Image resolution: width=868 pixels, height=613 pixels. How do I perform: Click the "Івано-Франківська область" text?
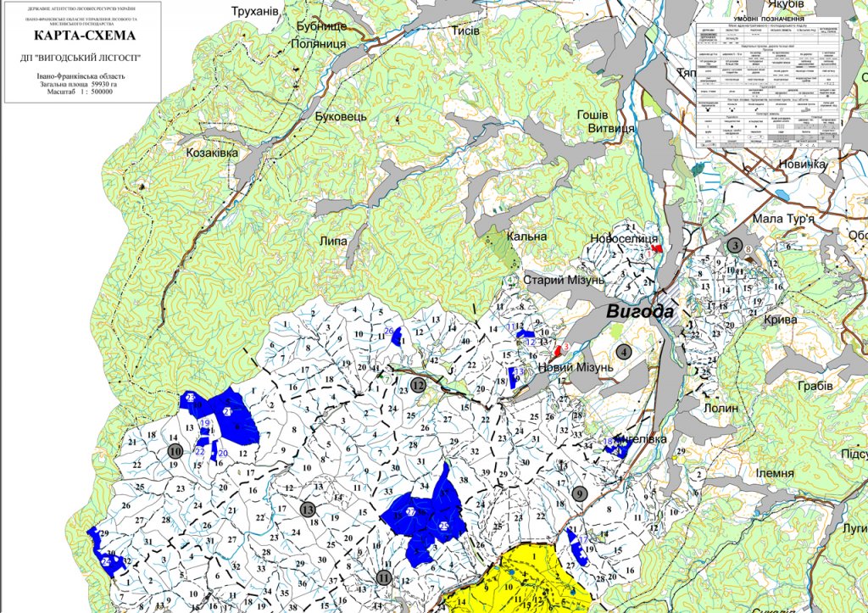tap(81, 75)
